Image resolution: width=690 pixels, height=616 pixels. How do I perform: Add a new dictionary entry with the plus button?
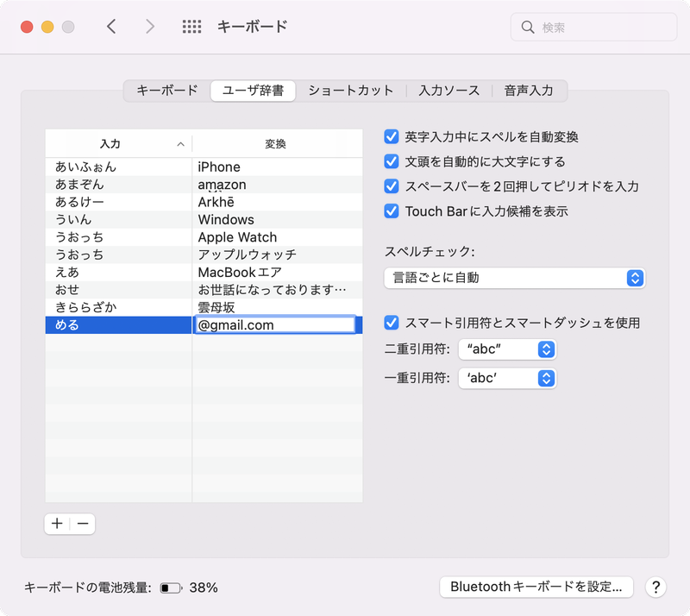(56, 524)
